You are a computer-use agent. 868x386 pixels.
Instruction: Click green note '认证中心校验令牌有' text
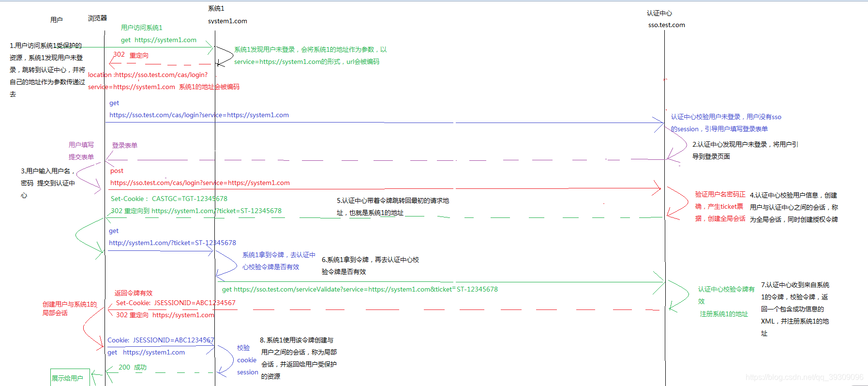(x=726, y=289)
